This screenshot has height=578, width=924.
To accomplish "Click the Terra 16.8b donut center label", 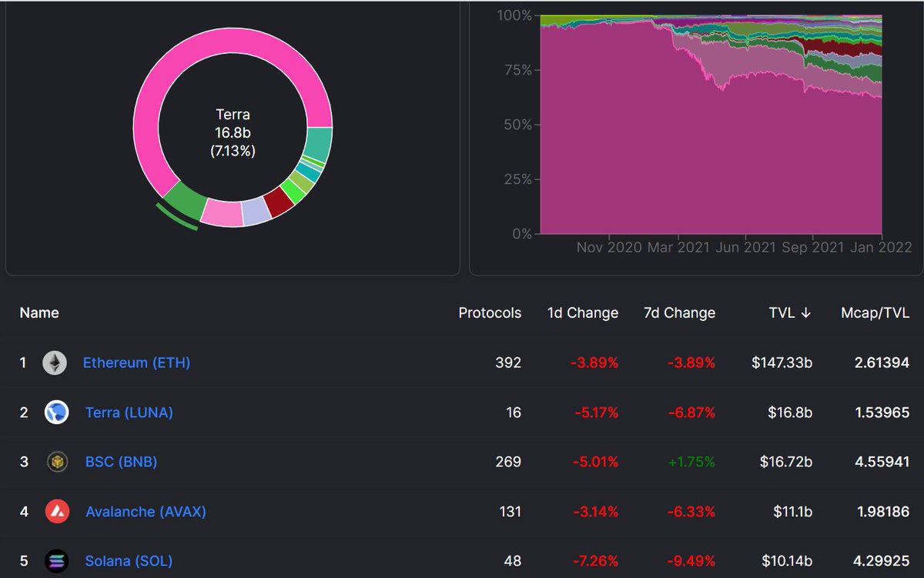I will click(233, 133).
